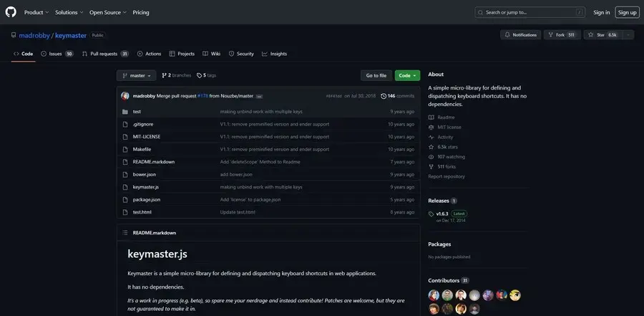
Task: Expand the commit message ellipsis
Action: click(x=259, y=96)
